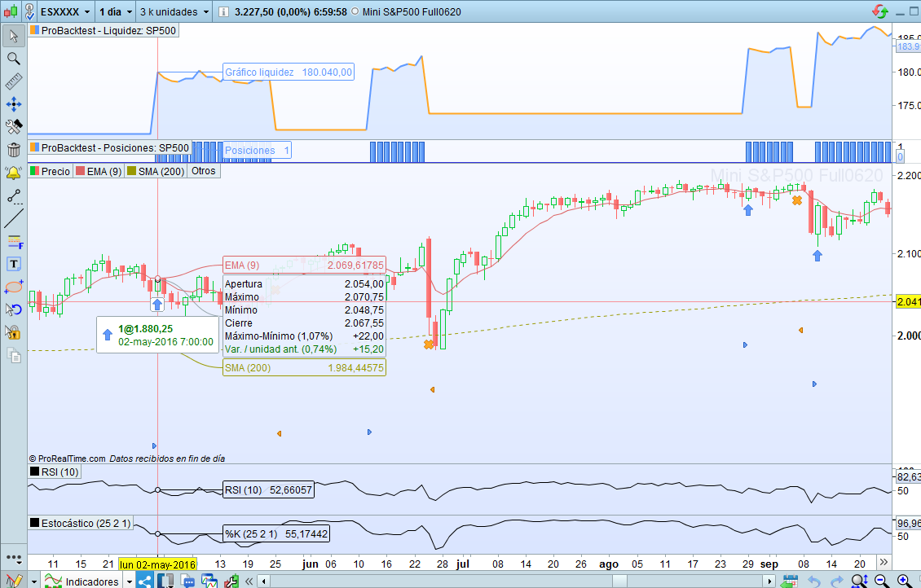Click the SMA (200) legend tab
Image resolution: width=921 pixels, height=588 pixels.
pos(156,171)
